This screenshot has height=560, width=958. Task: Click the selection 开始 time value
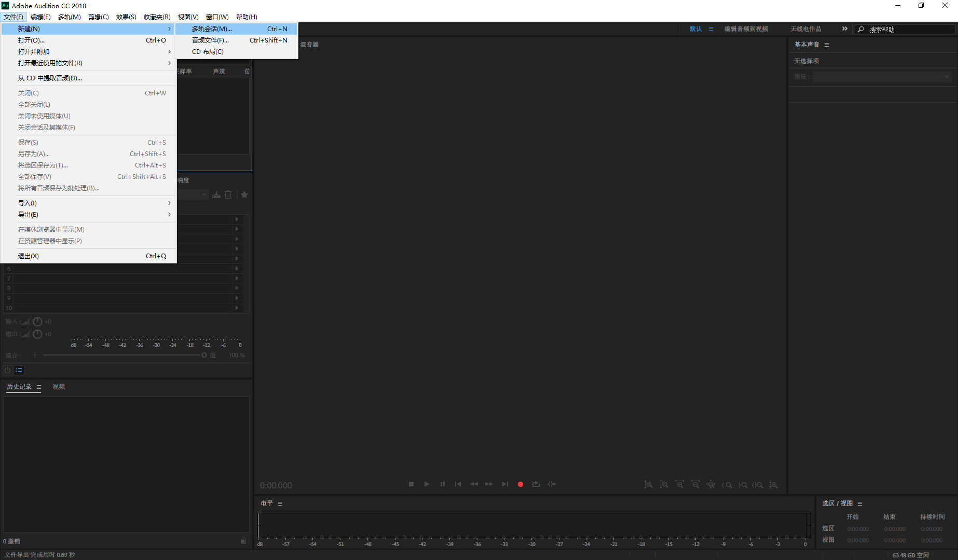(x=858, y=529)
